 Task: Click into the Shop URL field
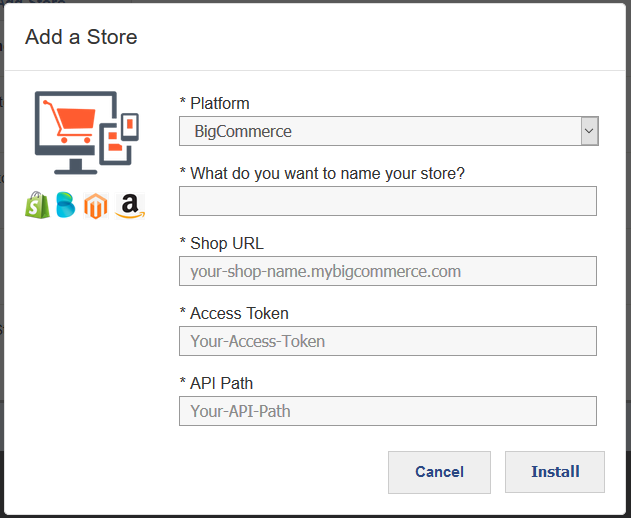388,271
